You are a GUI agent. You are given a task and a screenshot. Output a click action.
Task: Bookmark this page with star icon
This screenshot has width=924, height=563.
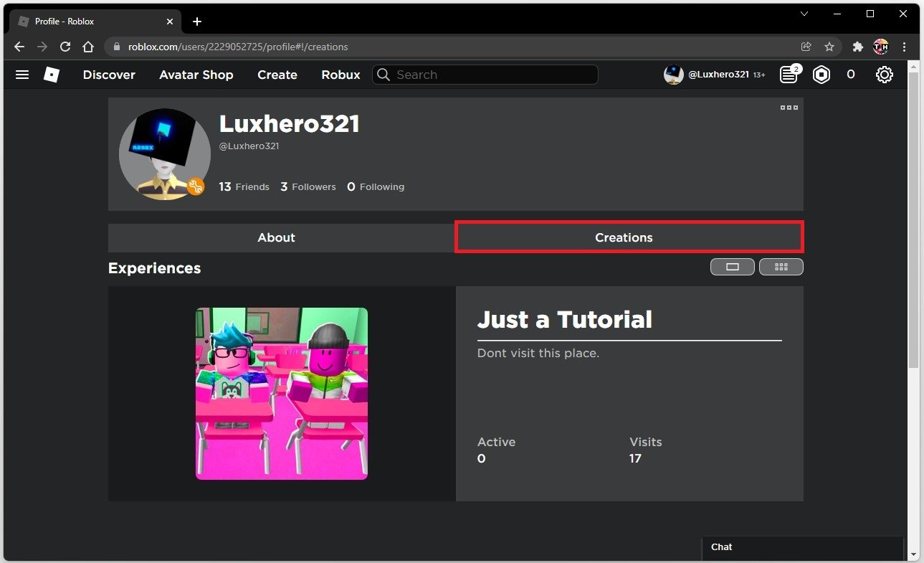tap(829, 47)
